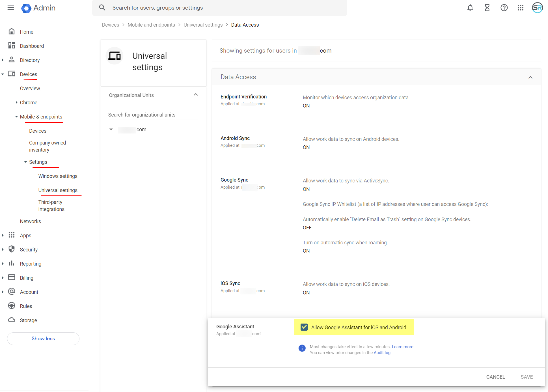
Task: Click the Universal settings devices icon
Action: click(x=115, y=56)
